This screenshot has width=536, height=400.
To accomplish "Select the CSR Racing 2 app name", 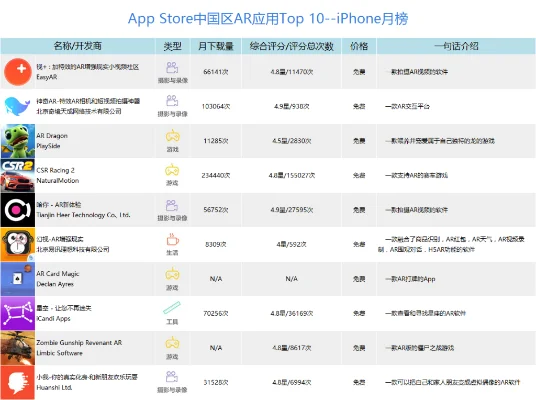I will pos(55,170).
